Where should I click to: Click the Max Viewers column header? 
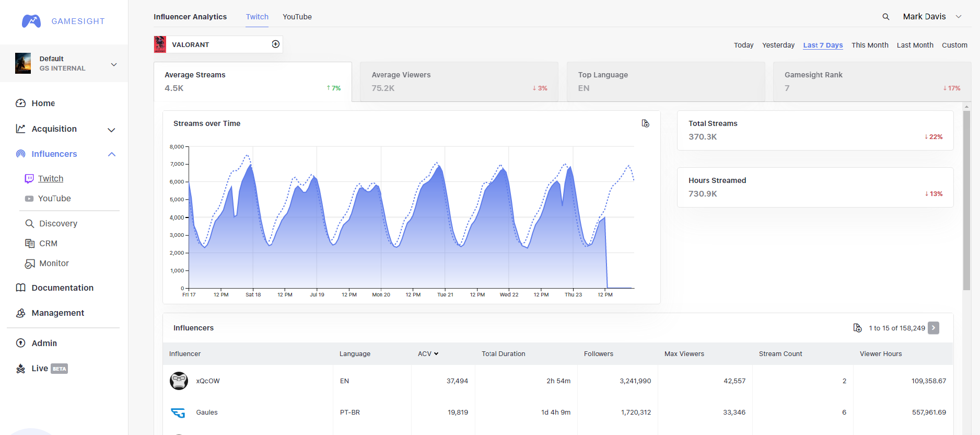[x=684, y=354]
